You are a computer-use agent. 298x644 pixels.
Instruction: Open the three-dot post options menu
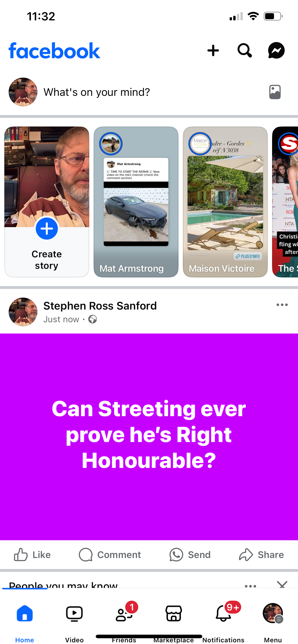click(282, 305)
